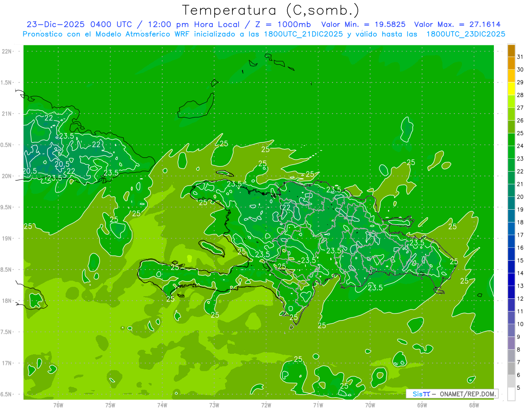Click the dark orange legend swatch above 31
Image resolution: width=532 pixels, height=411 pixels.
tap(511, 50)
